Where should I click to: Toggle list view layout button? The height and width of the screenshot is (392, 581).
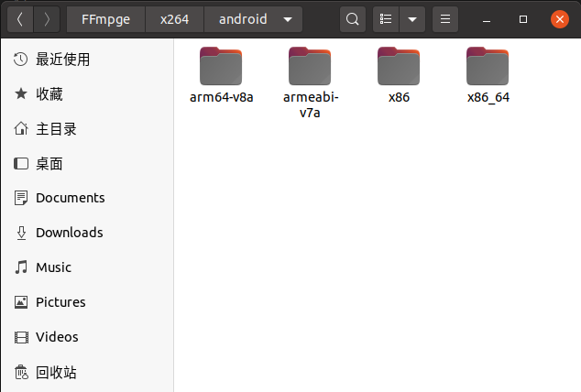pos(387,18)
